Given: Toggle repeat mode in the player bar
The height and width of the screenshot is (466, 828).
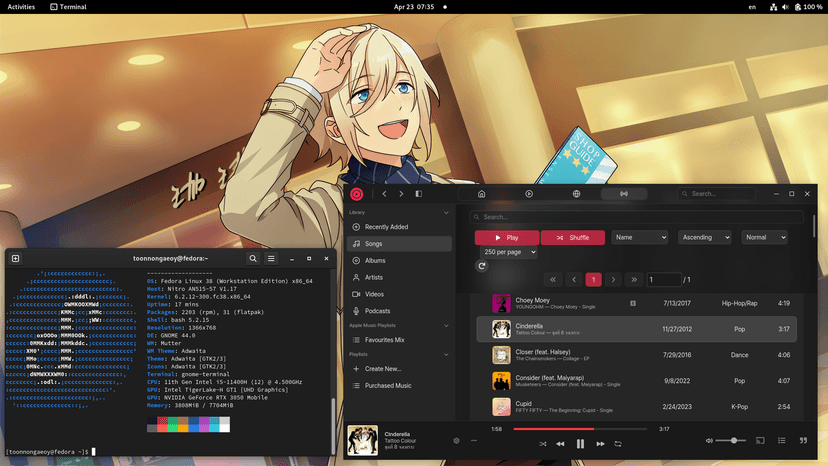Looking at the screenshot, I should pyautogui.click(x=618, y=444).
